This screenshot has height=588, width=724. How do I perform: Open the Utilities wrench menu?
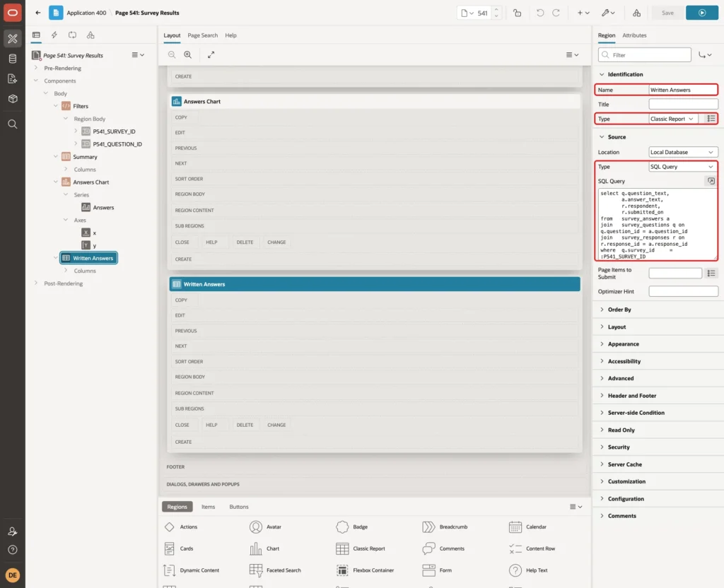(608, 13)
